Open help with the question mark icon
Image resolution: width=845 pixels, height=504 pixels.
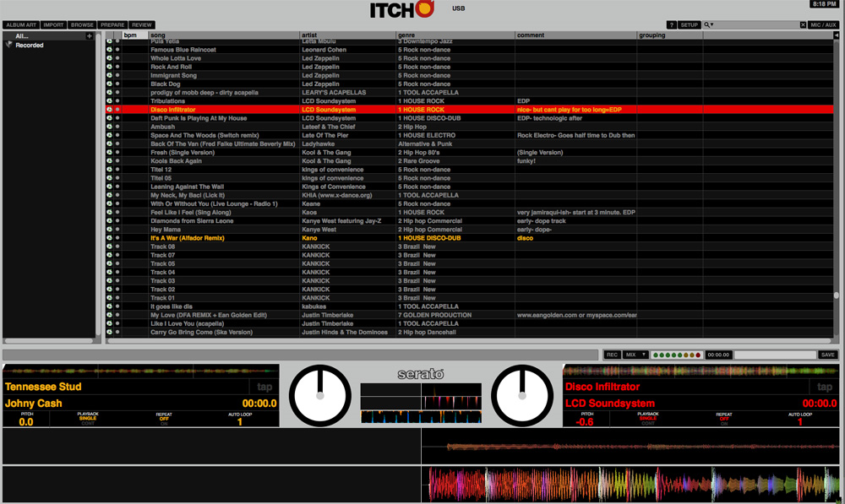coord(671,24)
